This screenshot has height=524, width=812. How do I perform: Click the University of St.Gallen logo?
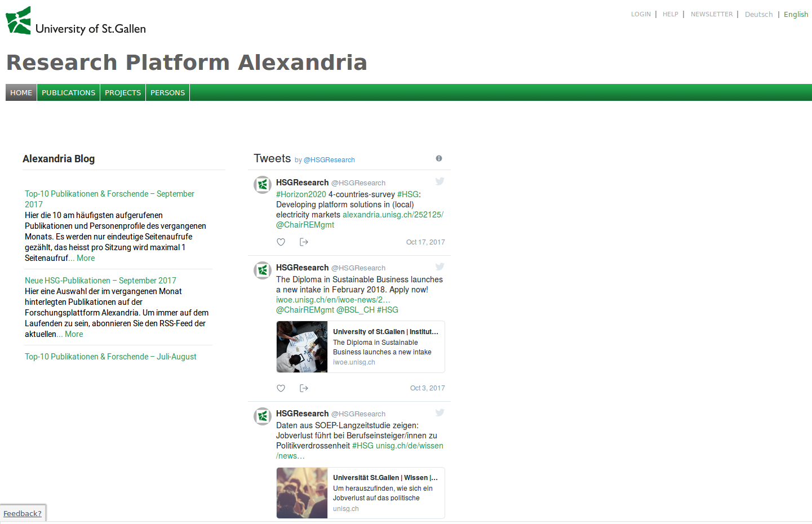[76, 21]
